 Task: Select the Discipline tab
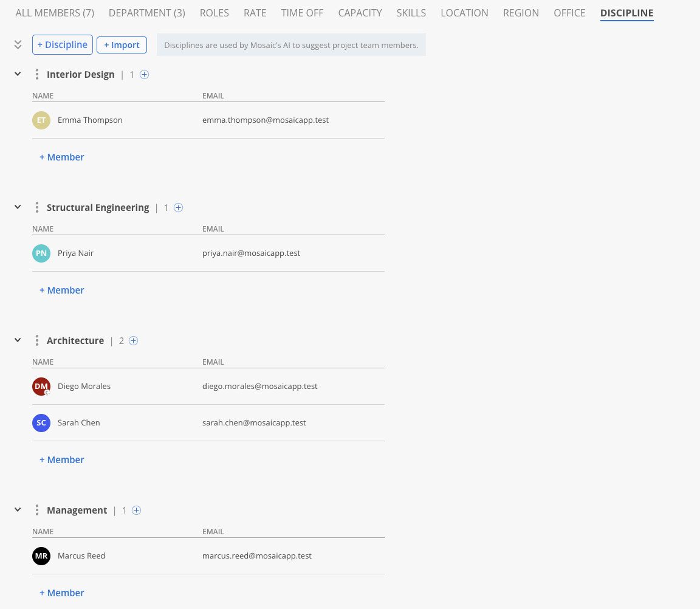[627, 13]
